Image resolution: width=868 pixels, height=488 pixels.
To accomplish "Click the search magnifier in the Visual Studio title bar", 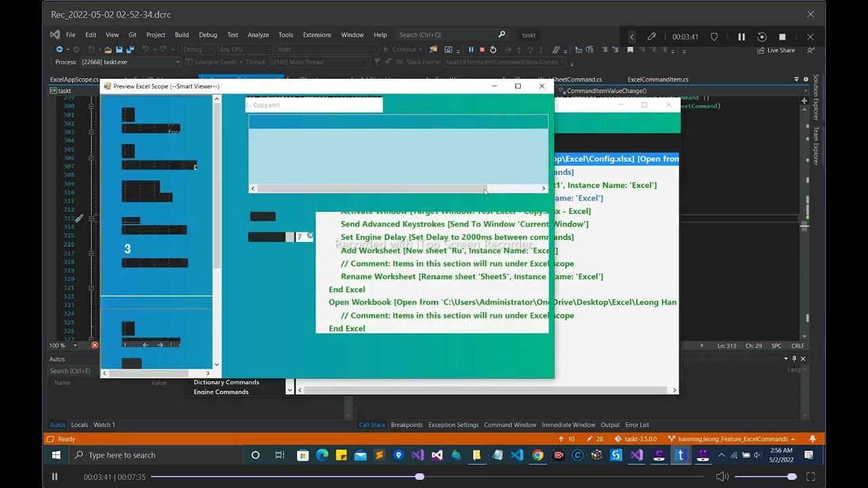I will tap(502, 35).
